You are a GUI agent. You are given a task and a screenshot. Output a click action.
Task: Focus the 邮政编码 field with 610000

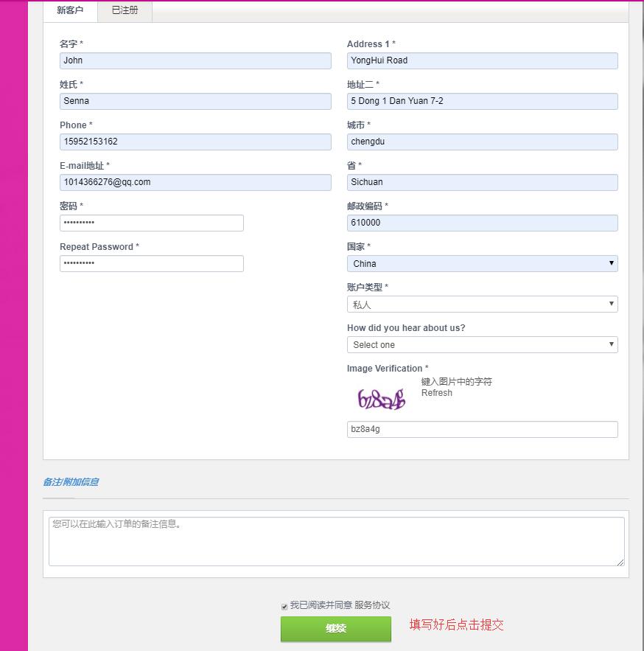[482, 223]
